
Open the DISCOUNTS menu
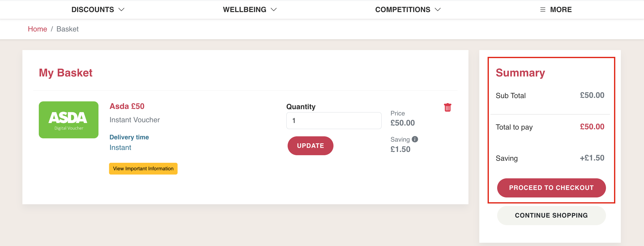[98, 10]
